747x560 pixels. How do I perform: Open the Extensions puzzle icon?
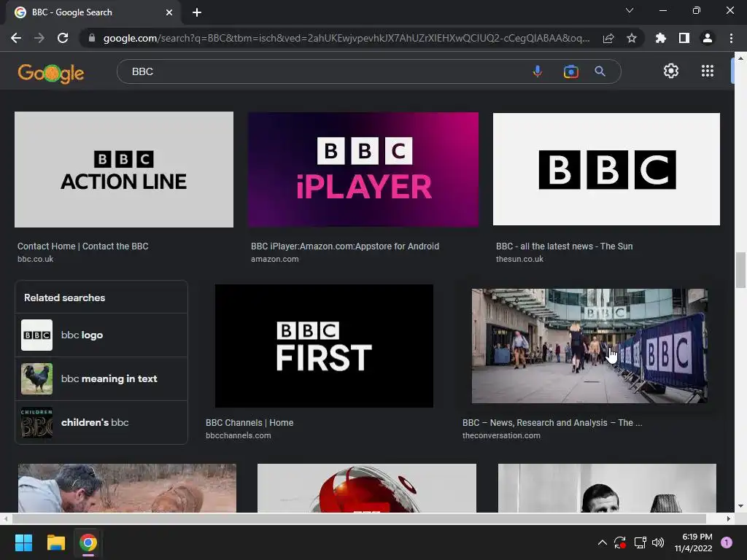coord(661,38)
